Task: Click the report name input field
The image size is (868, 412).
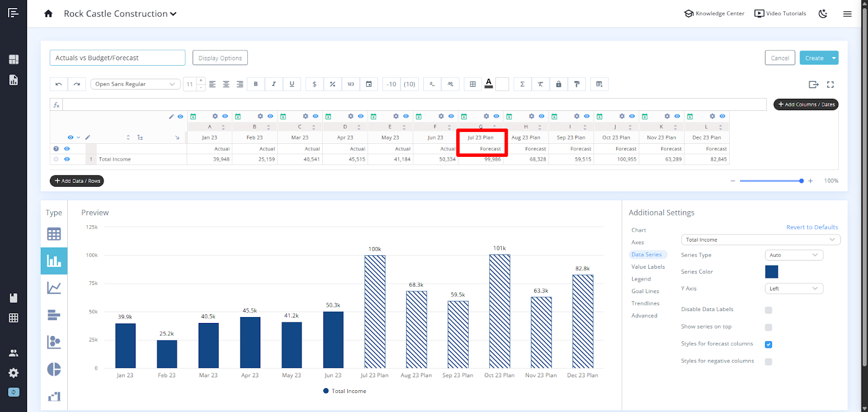Action: (x=117, y=58)
